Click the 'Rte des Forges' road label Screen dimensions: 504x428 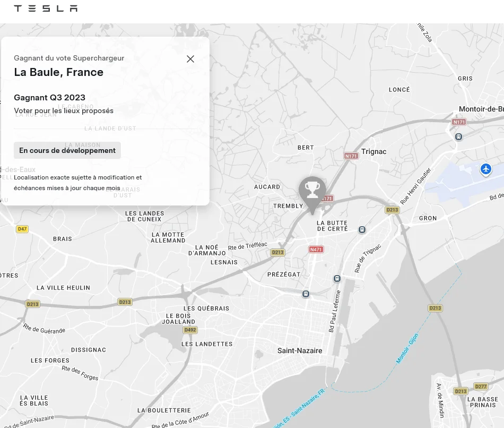pyautogui.click(x=80, y=373)
